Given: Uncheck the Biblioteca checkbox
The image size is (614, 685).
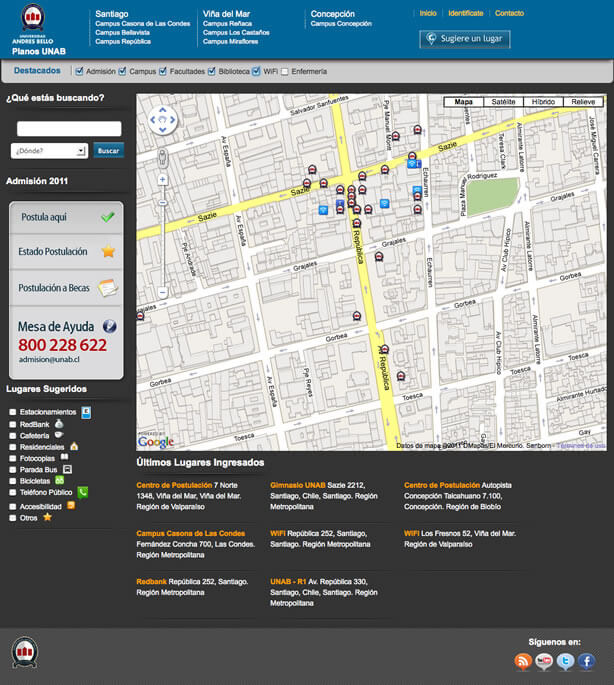Looking at the screenshot, I should coord(212,71).
